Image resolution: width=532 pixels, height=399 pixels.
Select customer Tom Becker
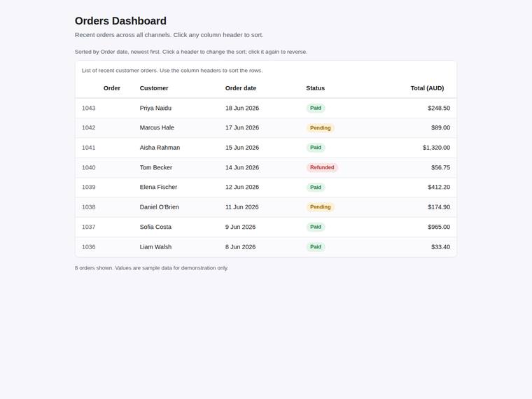(155, 167)
